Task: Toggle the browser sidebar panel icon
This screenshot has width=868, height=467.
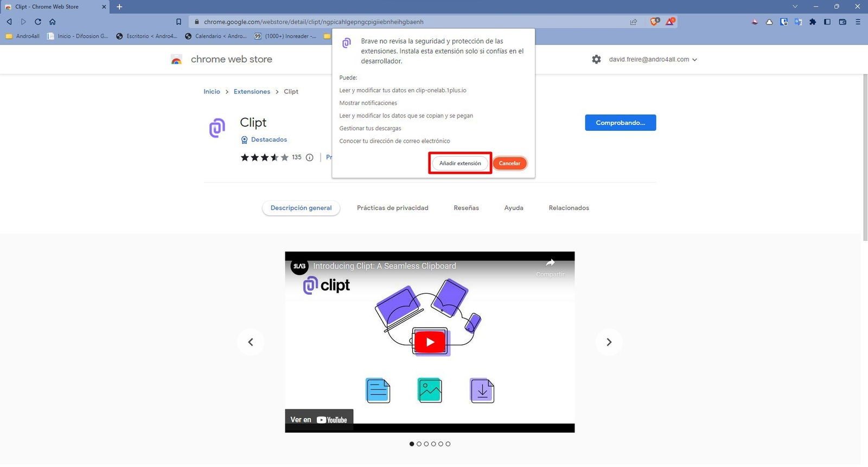Action: click(x=827, y=22)
